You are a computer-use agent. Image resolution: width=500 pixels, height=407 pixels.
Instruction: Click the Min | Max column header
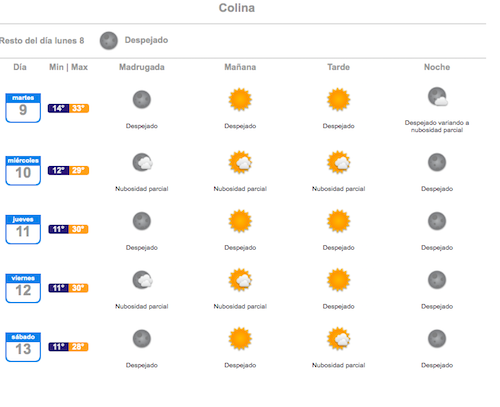(69, 67)
